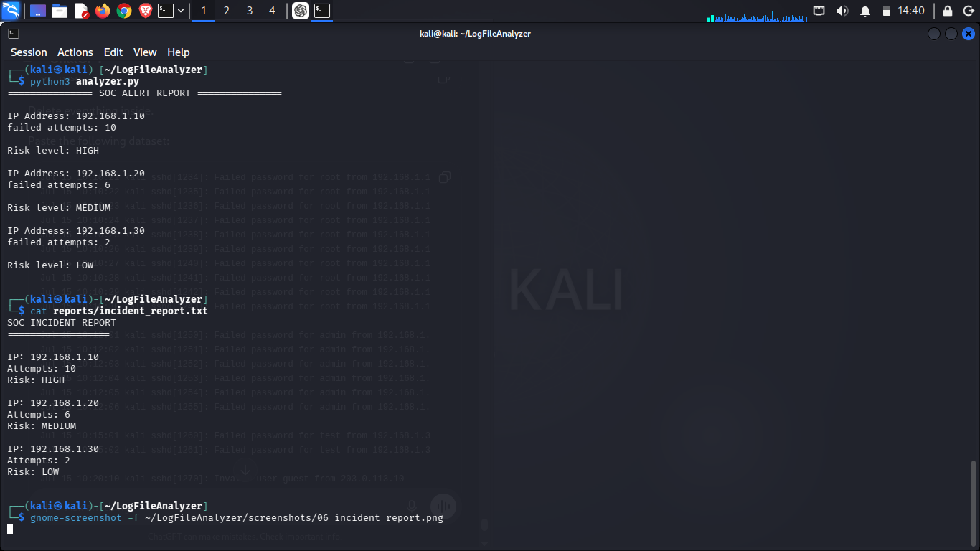Viewport: 980px width, 551px height.
Task: Click the terminal vertical scrollbar handle
Action: [973, 502]
